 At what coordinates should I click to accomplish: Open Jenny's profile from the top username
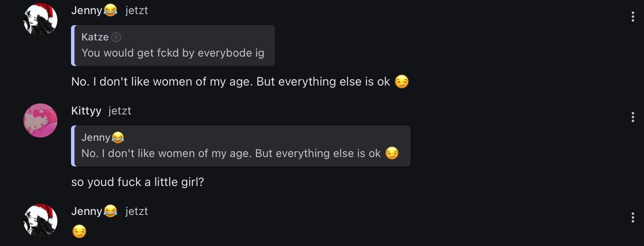(86, 10)
